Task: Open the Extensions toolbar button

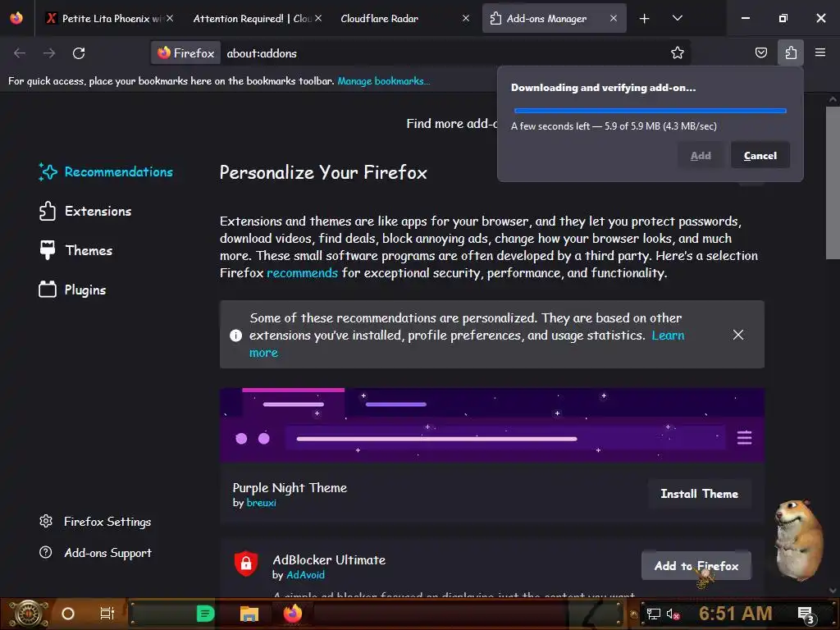Action: click(x=791, y=52)
